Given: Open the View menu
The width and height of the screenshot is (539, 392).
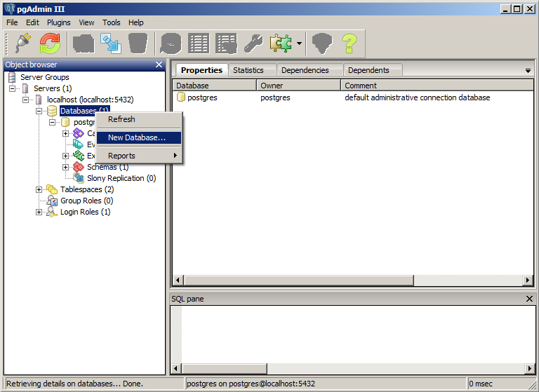Looking at the screenshot, I should coord(86,22).
